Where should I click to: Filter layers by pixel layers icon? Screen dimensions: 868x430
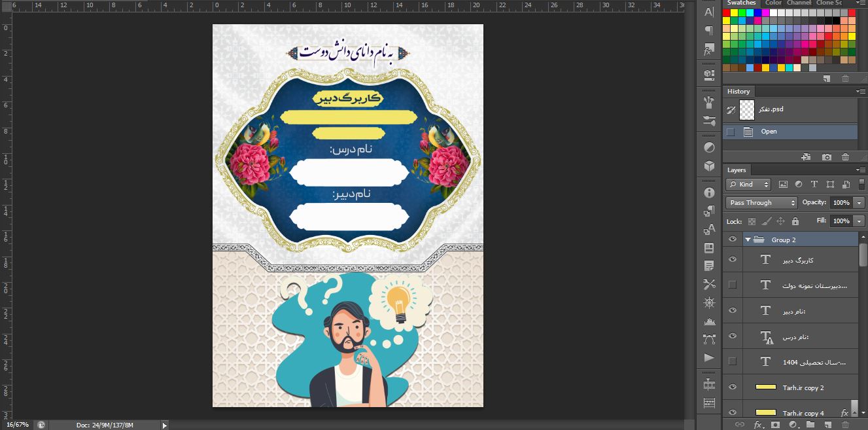coord(783,185)
